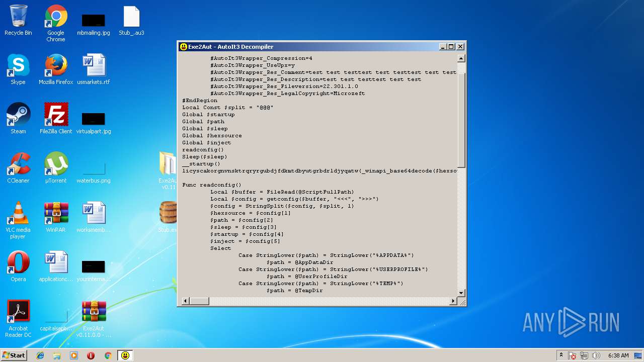Screen dimensions: 644x362
Task: Open the Recycle Bin desktop icon
Action: tap(18, 21)
